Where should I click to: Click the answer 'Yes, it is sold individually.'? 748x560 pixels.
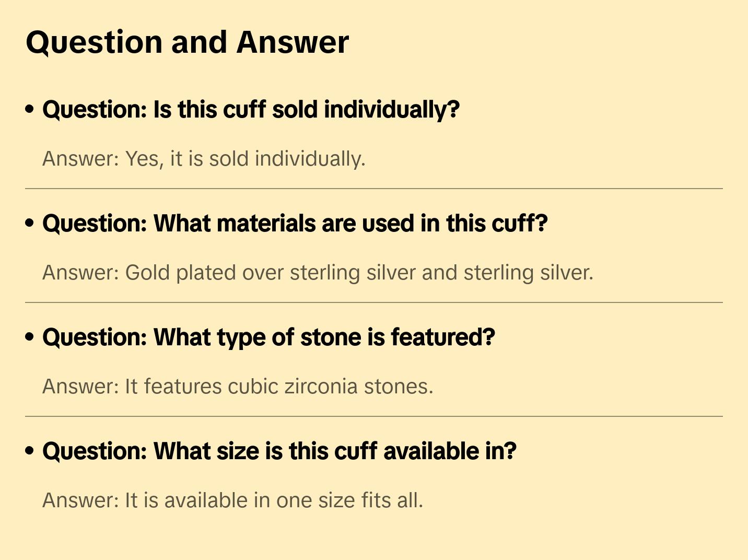point(204,159)
